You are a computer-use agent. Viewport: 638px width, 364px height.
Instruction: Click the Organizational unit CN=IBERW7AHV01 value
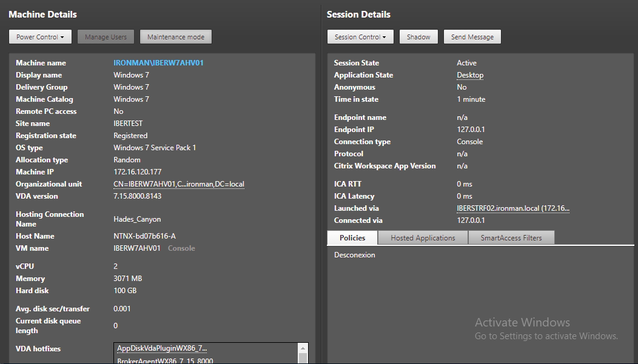coord(179,184)
